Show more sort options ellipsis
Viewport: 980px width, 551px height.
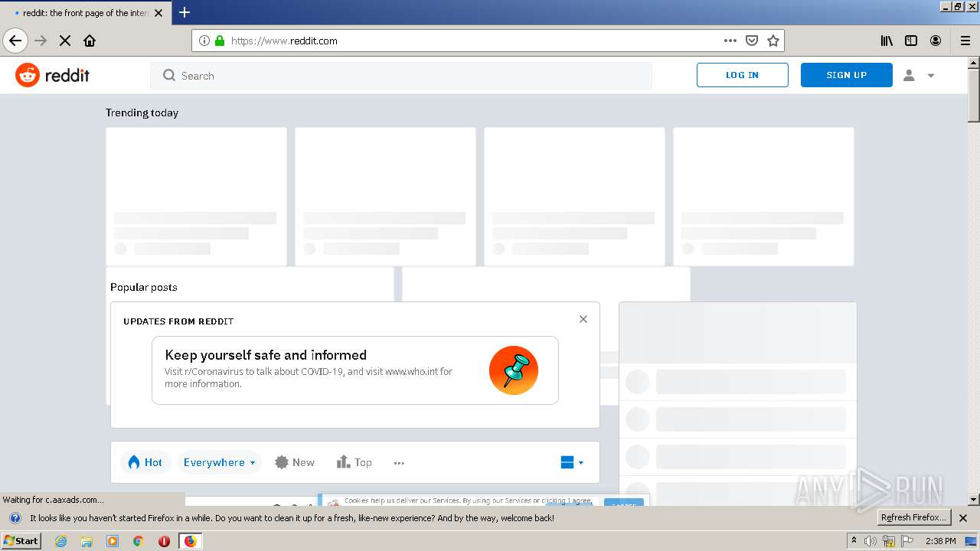pos(399,462)
